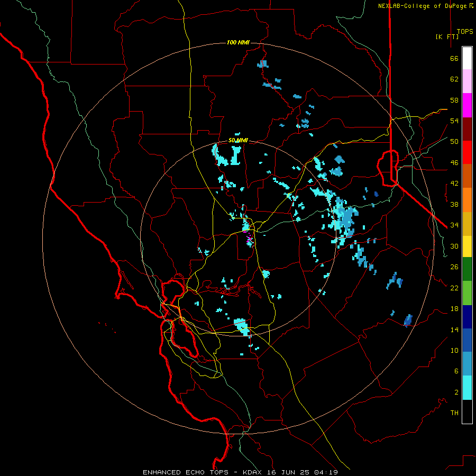The image size is (476, 476).
Task: Click the 42 legend value label
Action: tap(454, 184)
